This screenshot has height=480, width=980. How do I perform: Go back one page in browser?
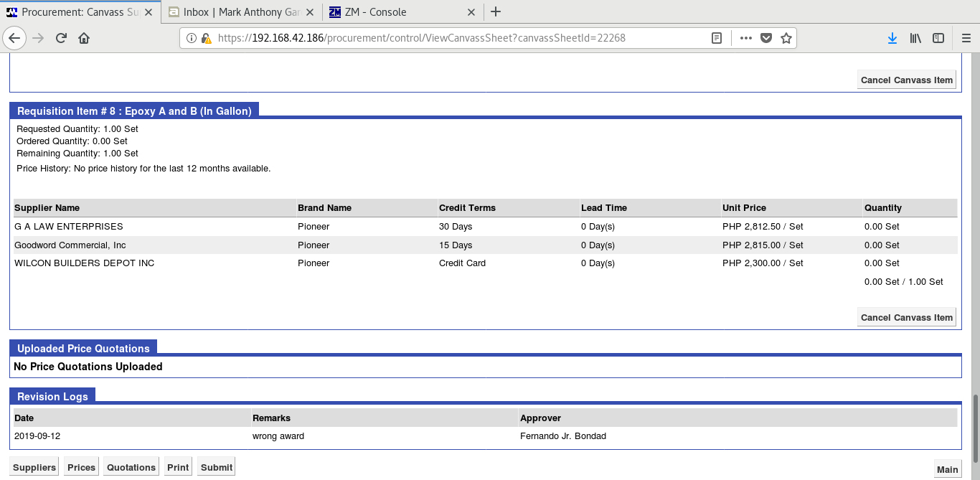tap(15, 38)
